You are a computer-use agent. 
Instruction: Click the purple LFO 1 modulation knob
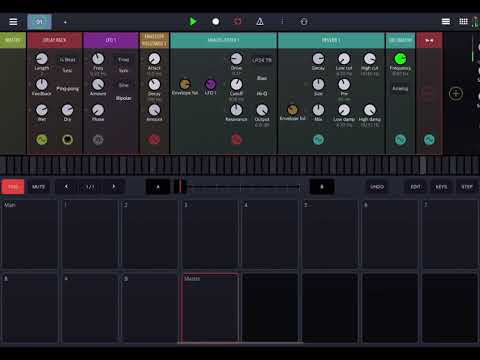point(211,84)
